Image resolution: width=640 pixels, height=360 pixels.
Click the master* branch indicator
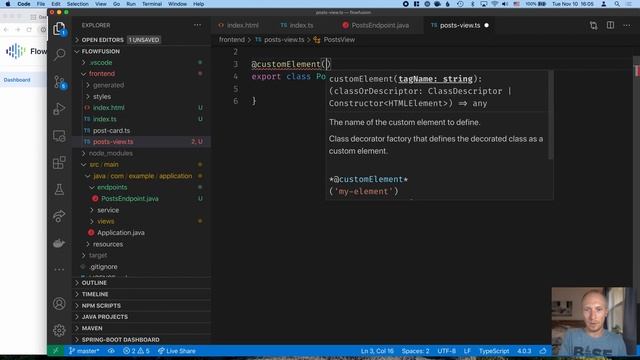(84, 351)
